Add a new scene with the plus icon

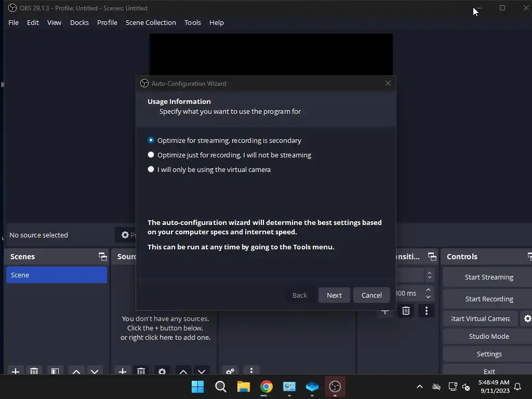coord(15,371)
